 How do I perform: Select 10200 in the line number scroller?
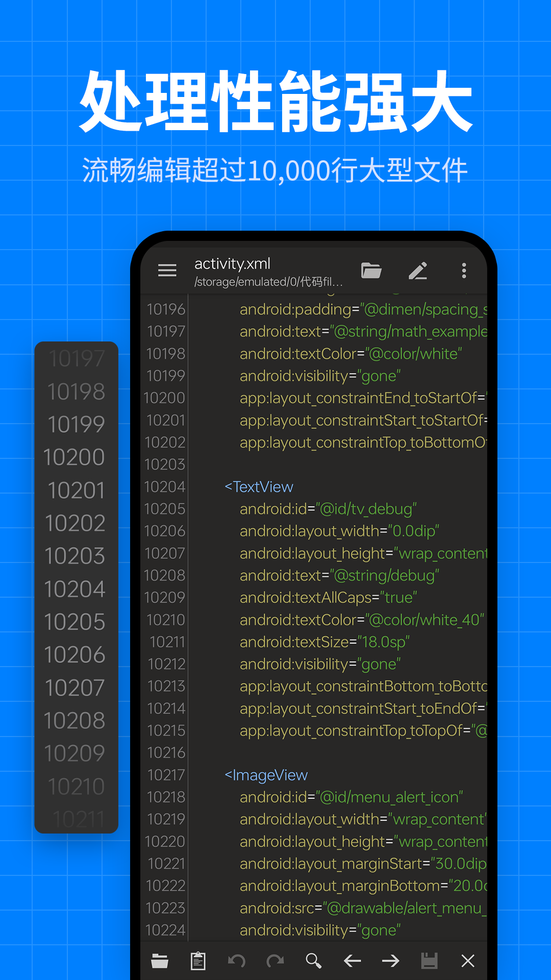point(74,457)
